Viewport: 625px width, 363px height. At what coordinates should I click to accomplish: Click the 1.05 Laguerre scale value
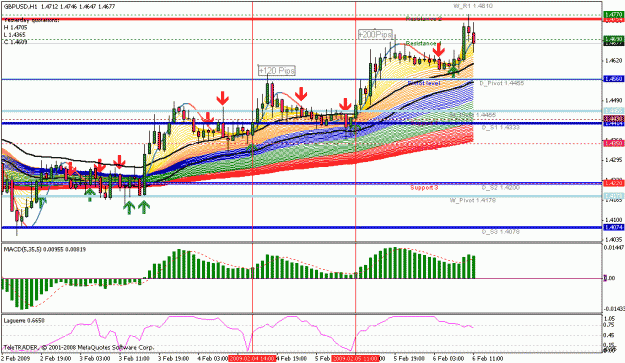pyautogui.click(x=610, y=318)
